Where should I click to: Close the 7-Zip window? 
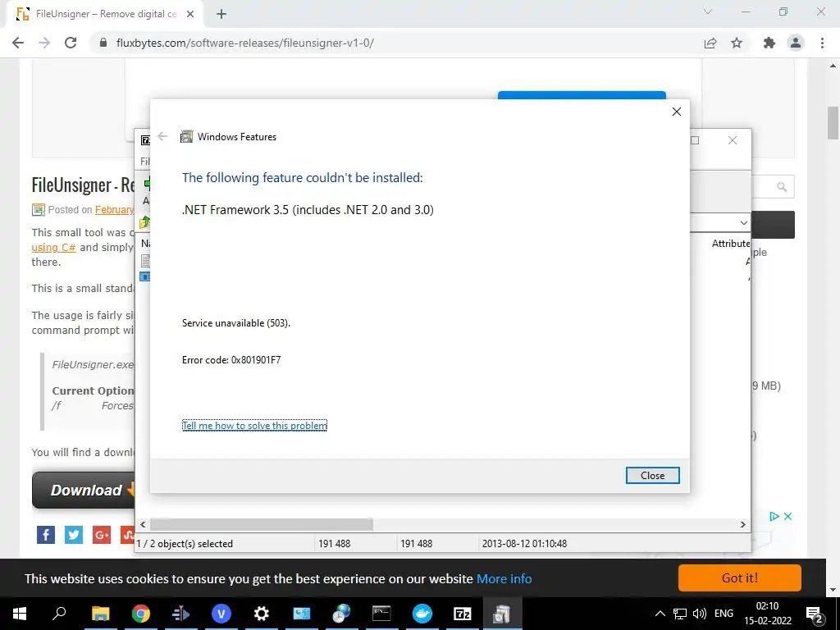[x=733, y=140]
